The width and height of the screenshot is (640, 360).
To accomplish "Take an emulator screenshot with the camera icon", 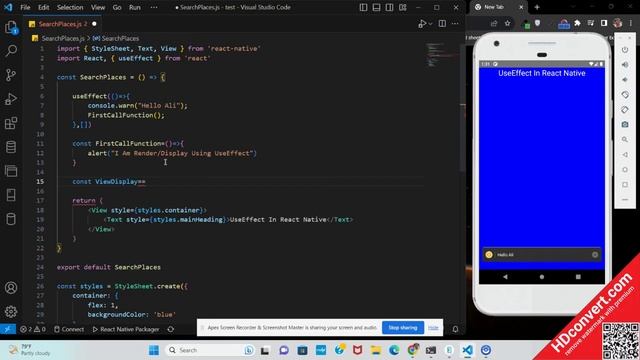I will click(625, 124).
